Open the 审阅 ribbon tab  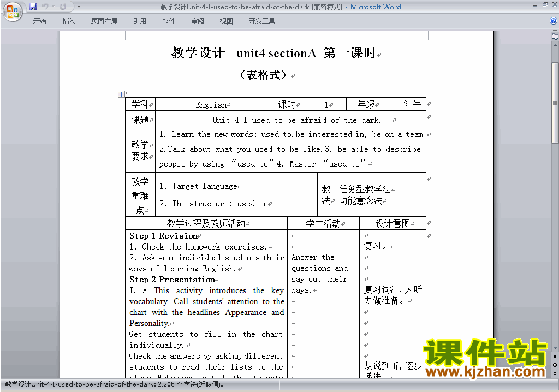198,21
